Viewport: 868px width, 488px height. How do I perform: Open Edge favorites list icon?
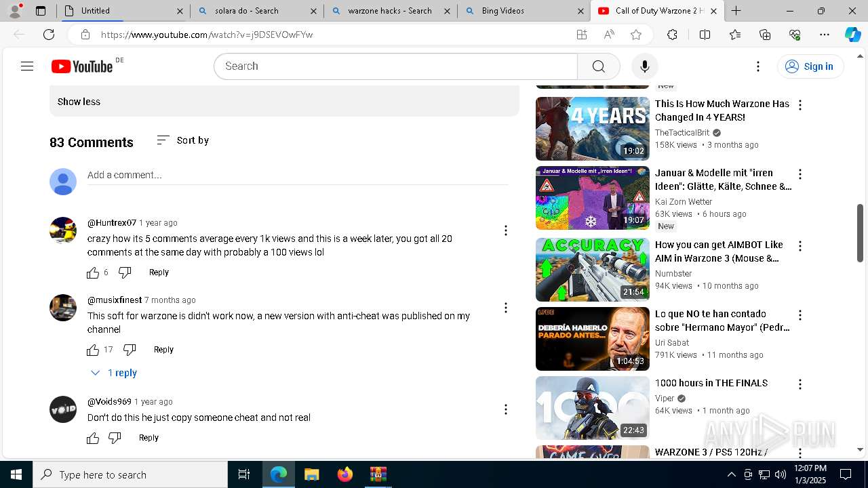(x=735, y=35)
